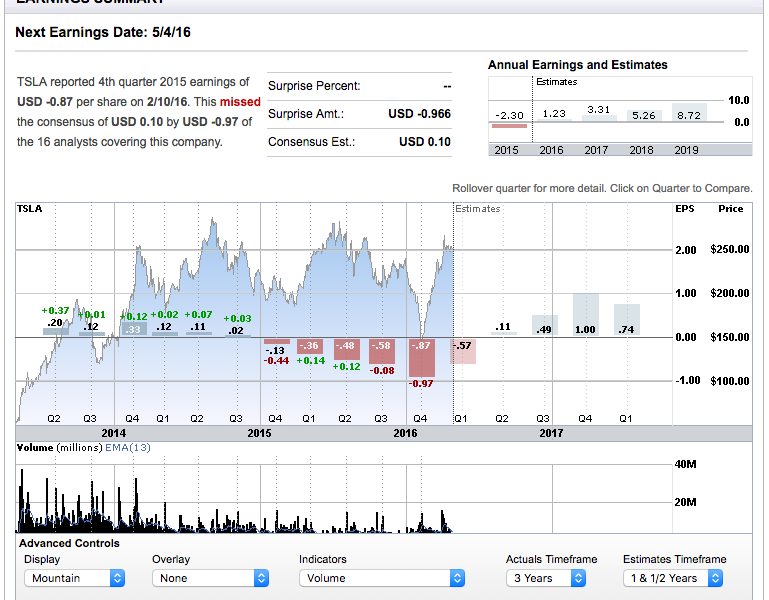This screenshot has width=769, height=600.
Task: Choose the 2018 annual estimate of 5.26
Action: coord(644,115)
